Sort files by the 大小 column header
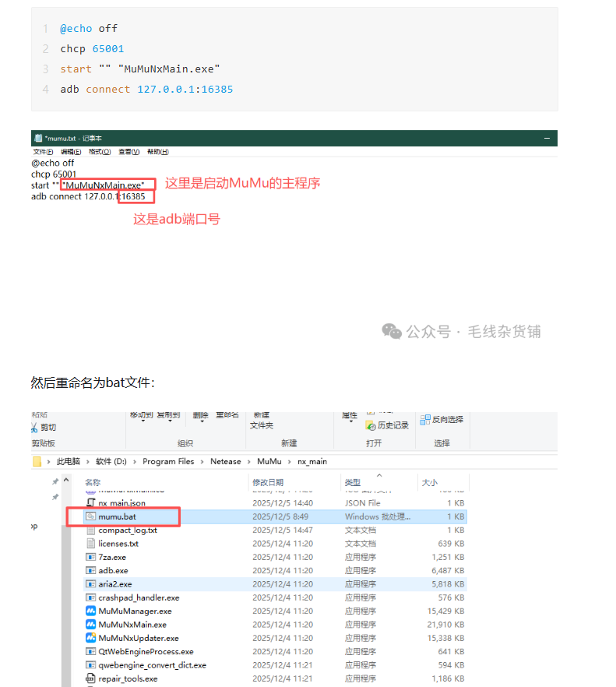Image resolution: width=616 pixels, height=687 pixels. point(429,482)
